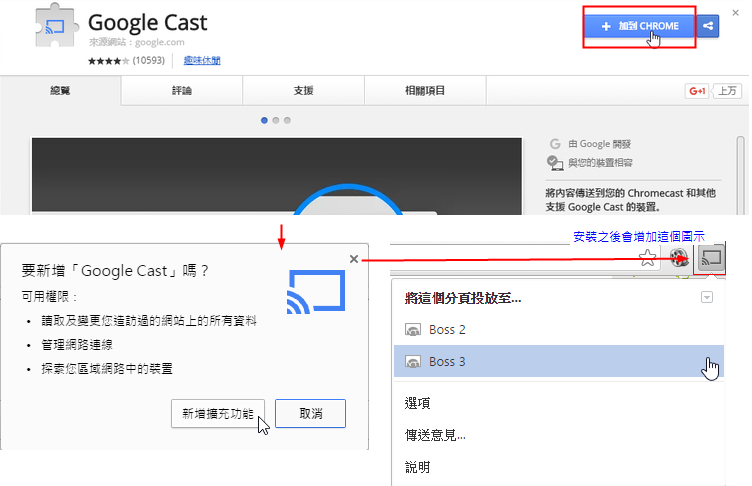Image resolution: width=752 pixels, height=486 pixels.
Task: Select the 相關項目 tab
Action: tap(425, 90)
